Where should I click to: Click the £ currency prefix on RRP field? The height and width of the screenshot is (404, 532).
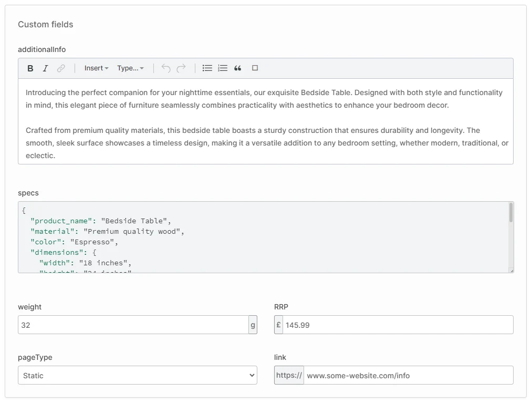pyautogui.click(x=278, y=325)
